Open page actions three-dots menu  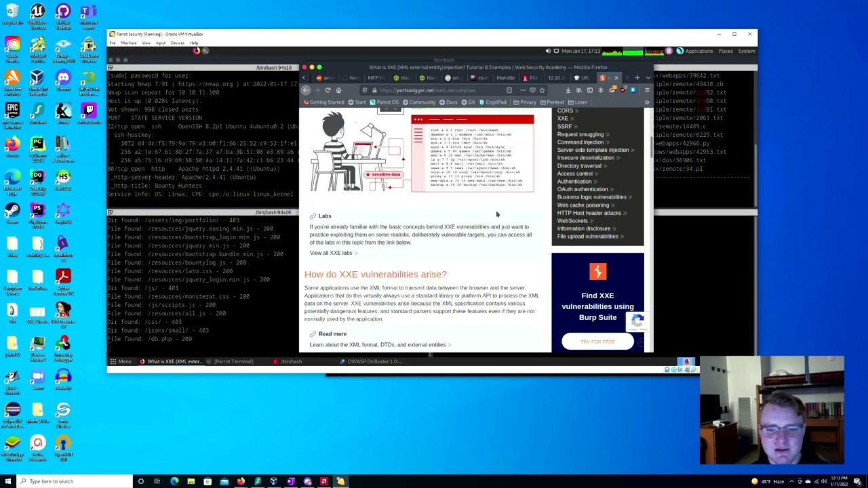[523, 90]
